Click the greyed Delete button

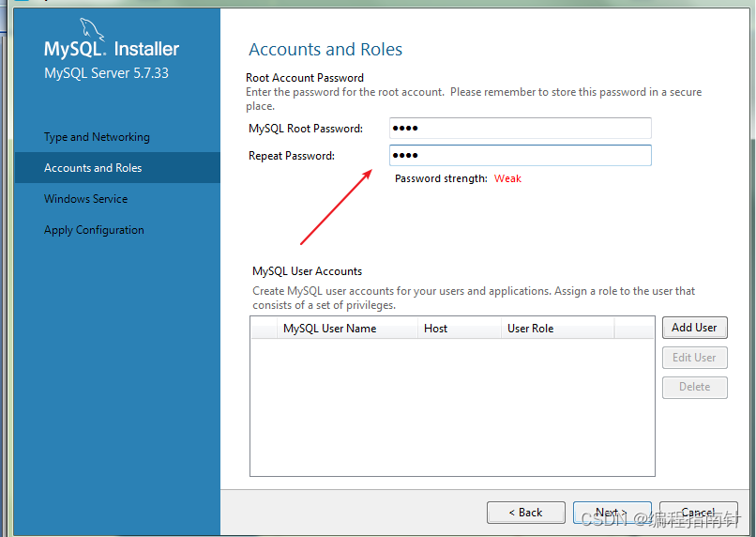pyautogui.click(x=694, y=387)
